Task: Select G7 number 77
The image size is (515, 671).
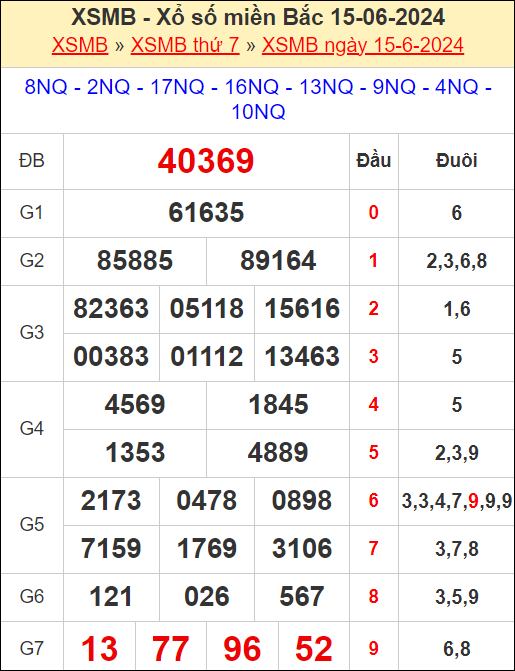Action: pyautogui.click(x=170, y=649)
